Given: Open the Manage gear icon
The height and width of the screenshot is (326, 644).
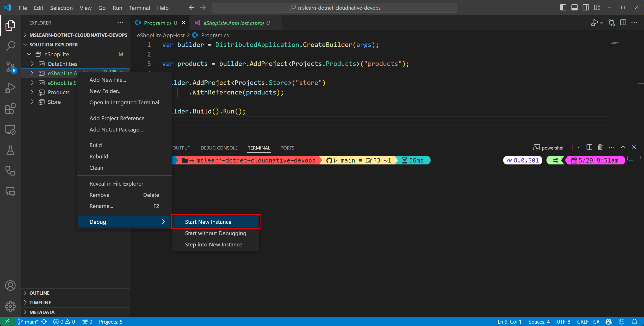Looking at the screenshot, I should tap(10, 306).
